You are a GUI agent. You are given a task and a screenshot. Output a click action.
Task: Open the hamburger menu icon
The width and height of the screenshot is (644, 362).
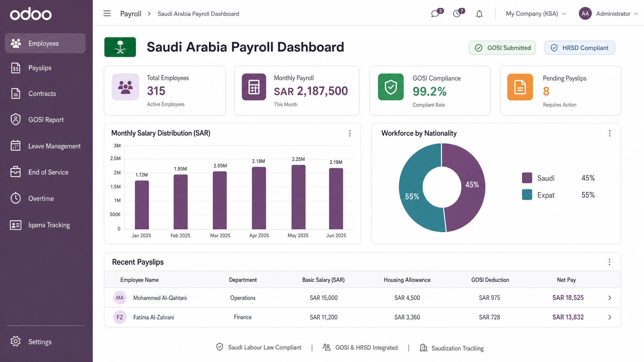coord(107,14)
